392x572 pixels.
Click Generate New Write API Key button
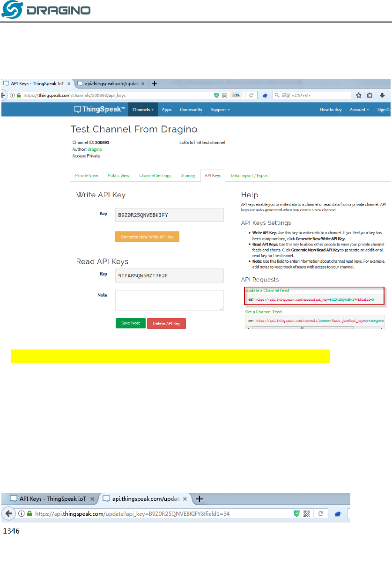pyautogui.click(x=147, y=237)
